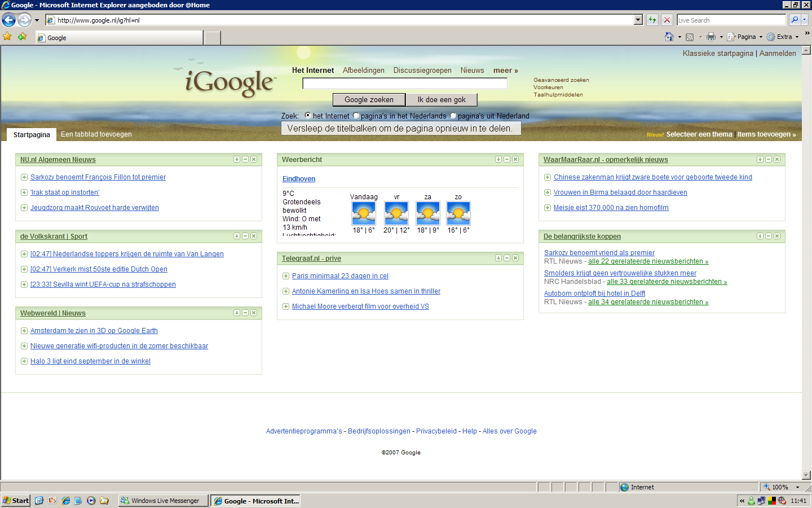Image resolution: width=812 pixels, height=508 pixels.
Task: Expand the 'Halo 3 ligt eind september' item
Action: tap(24, 361)
